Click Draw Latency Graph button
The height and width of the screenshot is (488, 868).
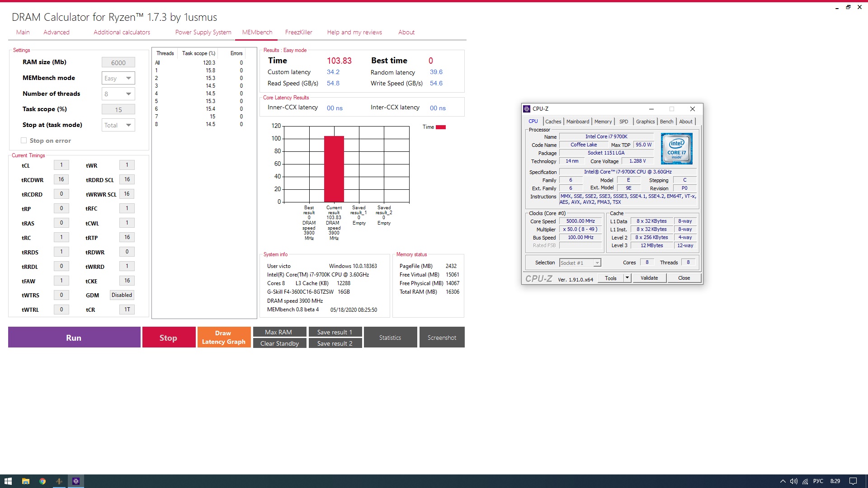(x=224, y=337)
